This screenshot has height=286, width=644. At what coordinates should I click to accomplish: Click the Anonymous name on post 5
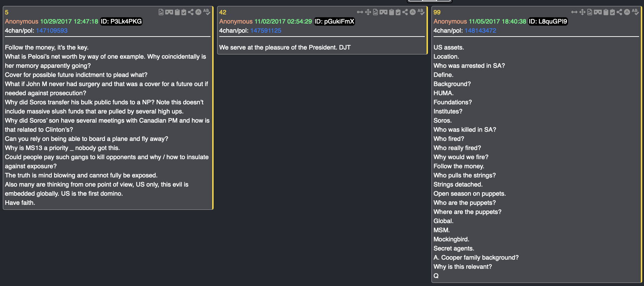21,21
